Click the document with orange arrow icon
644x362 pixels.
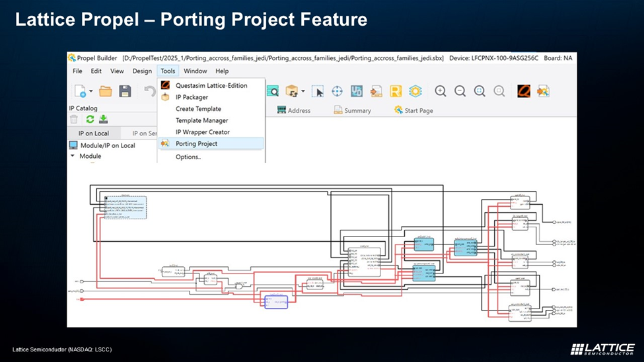pos(376,90)
